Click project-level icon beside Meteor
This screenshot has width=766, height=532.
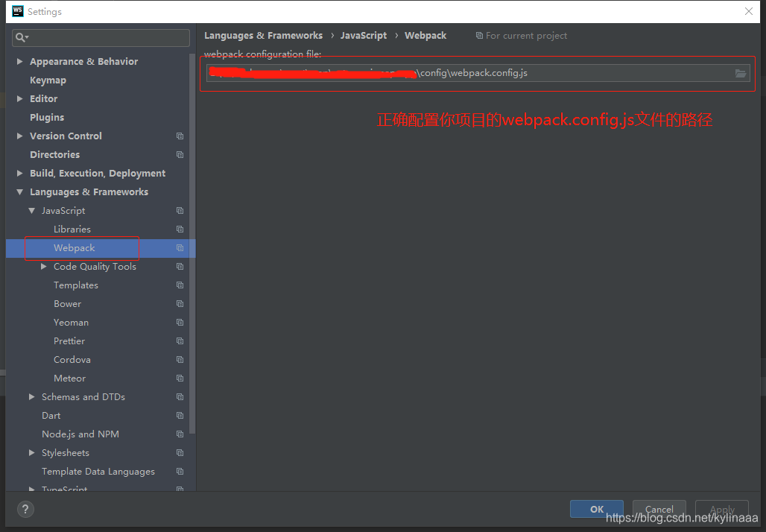(180, 378)
